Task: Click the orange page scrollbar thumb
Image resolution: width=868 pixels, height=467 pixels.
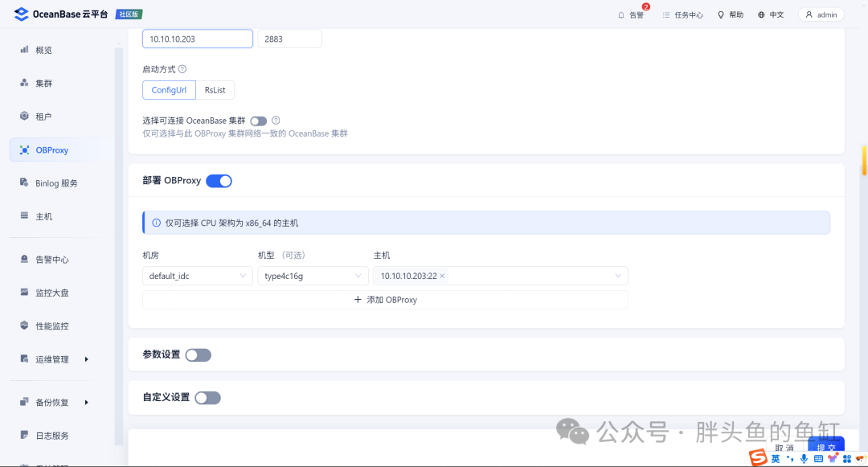Action: coord(864,161)
